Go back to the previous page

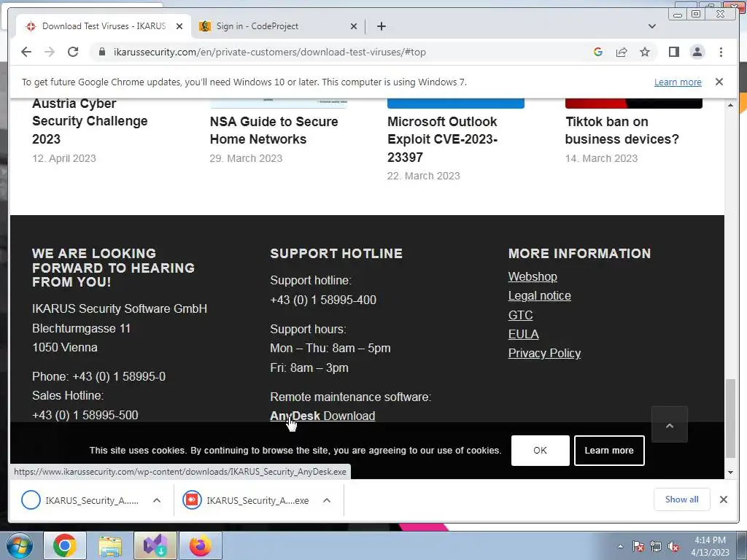(26, 52)
